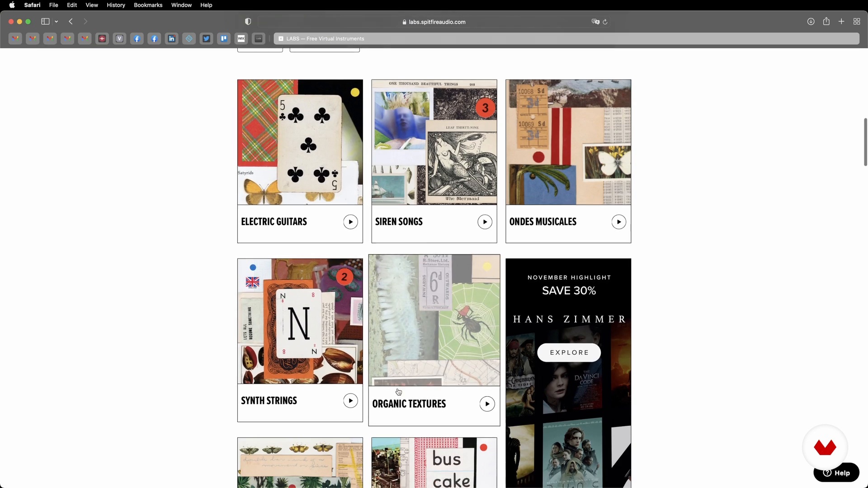Play the Electric Guitars preview
Viewport: 868px width, 488px height.
pos(350,222)
